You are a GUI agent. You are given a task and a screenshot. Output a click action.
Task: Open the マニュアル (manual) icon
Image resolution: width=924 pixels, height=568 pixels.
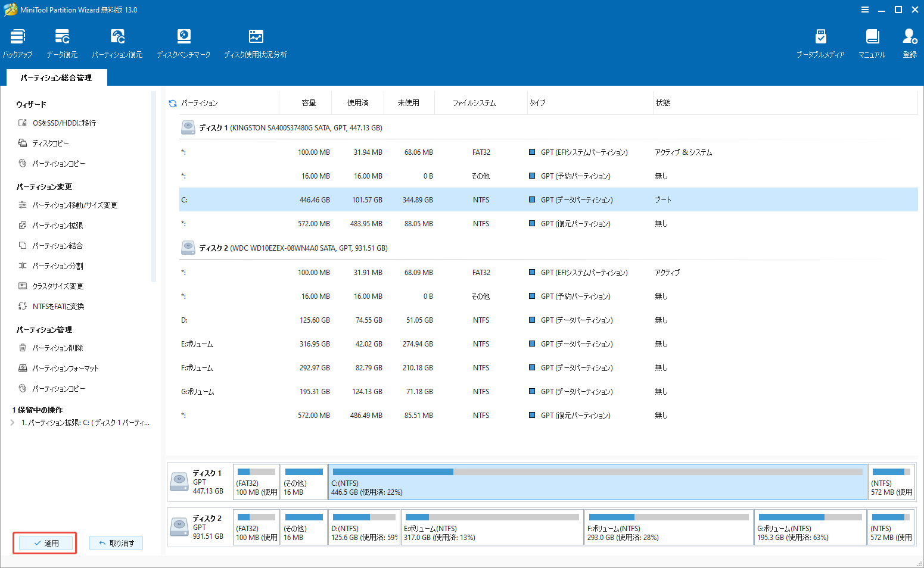click(872, 42)
